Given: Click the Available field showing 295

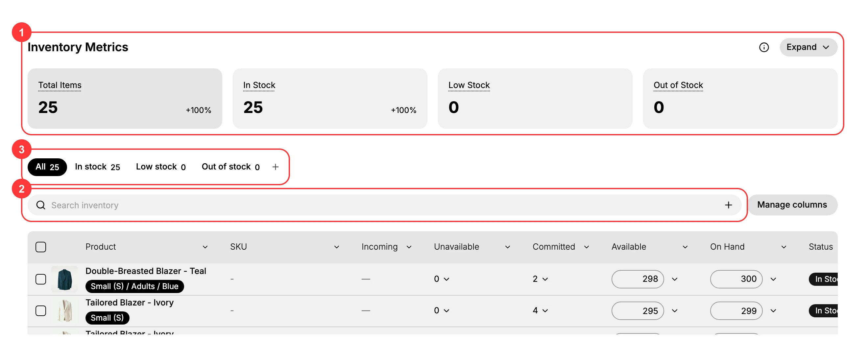Looking at the screenshot, I should click(638, 310).
